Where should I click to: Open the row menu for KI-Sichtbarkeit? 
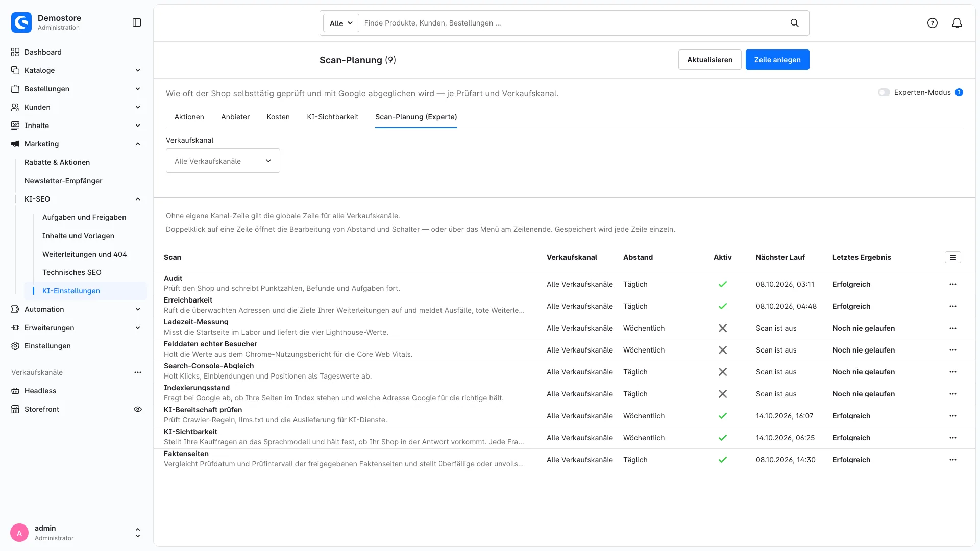click(953, 438)
